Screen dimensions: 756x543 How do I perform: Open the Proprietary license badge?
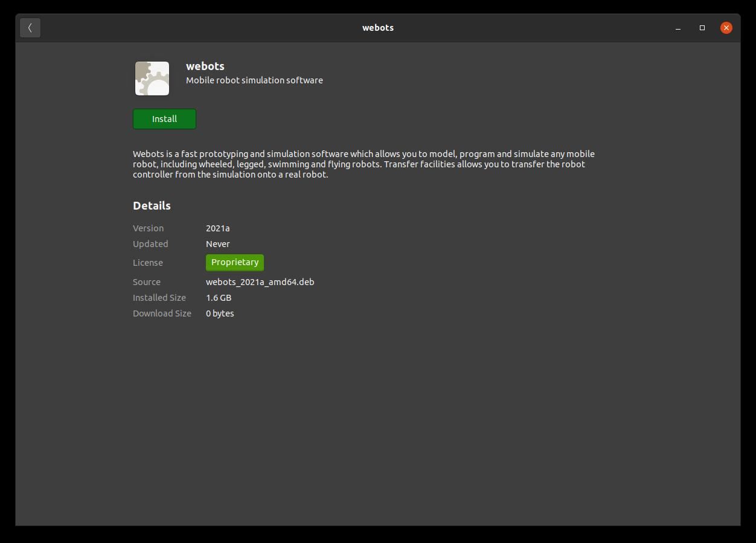coord(235,262)
